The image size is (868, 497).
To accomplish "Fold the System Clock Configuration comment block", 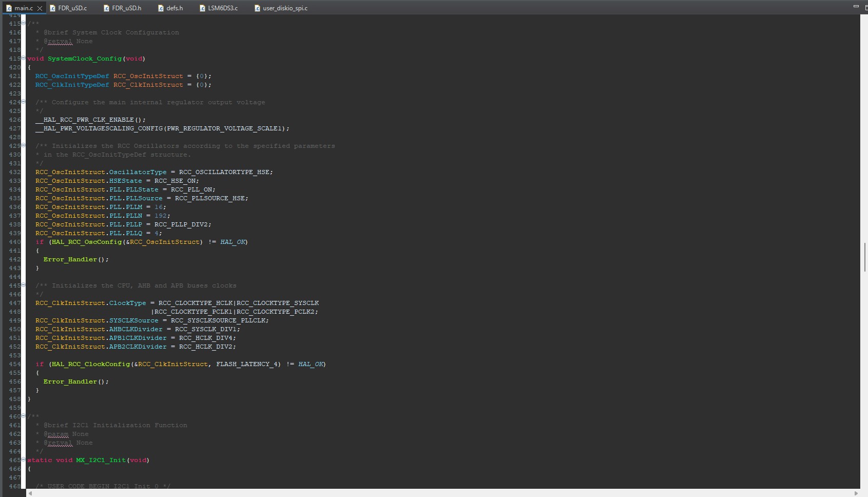I will point(23,24).
